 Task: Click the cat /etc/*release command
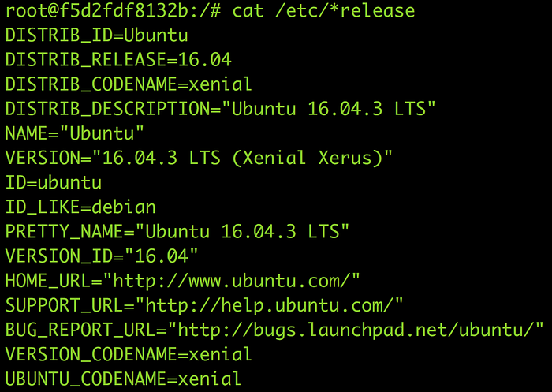323,11
